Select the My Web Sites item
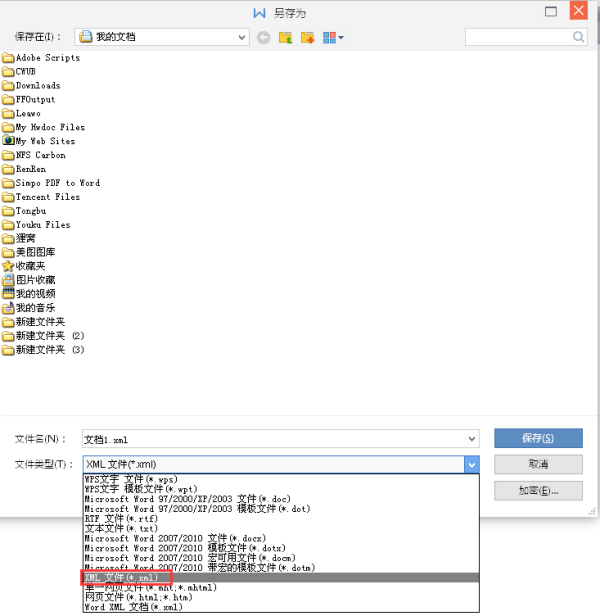600x616 pixels. 39,141
